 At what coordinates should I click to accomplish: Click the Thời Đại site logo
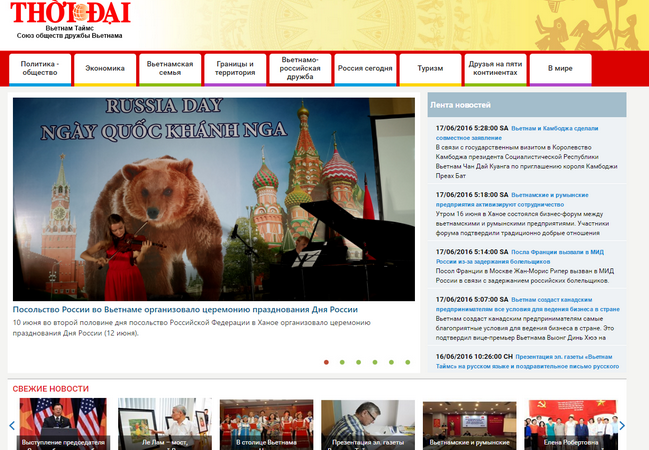(69, 12)
